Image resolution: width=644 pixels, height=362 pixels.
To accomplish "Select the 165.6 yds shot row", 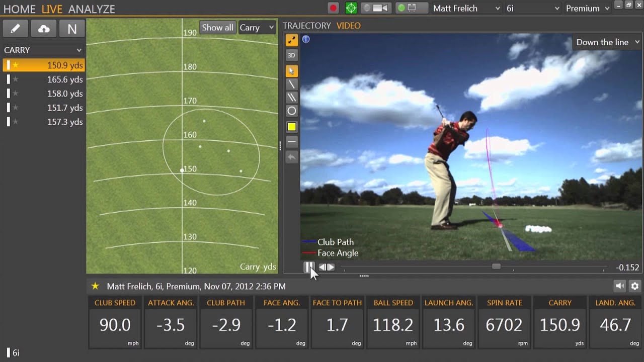I will 43,79.
